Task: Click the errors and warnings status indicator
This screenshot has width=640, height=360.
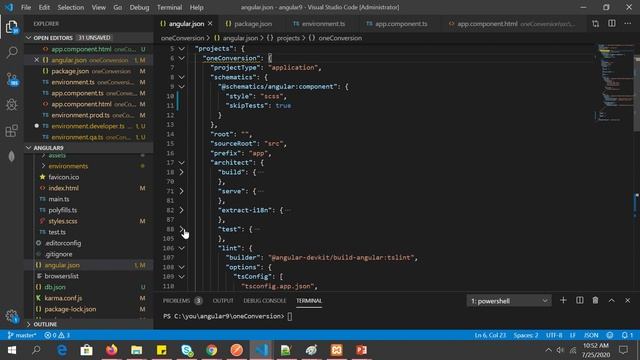Action: coord(57,335)
